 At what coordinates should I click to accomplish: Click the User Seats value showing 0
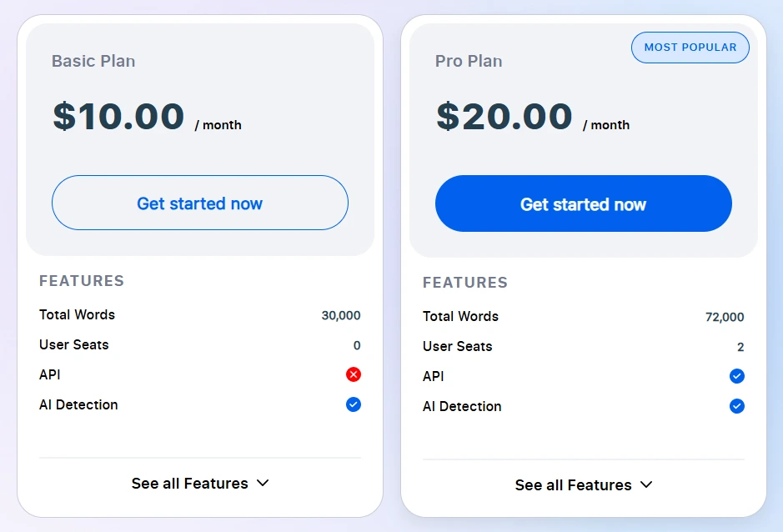coord(356,345)
